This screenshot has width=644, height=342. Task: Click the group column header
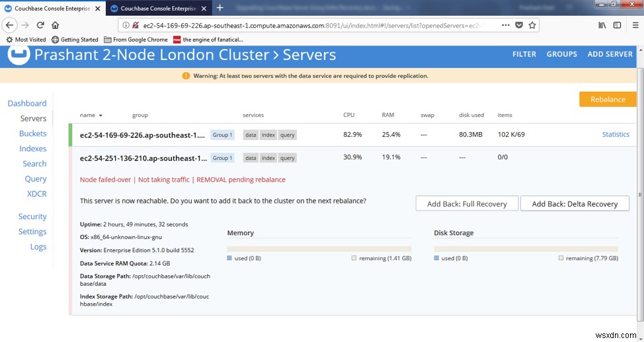tap(140, 116)
